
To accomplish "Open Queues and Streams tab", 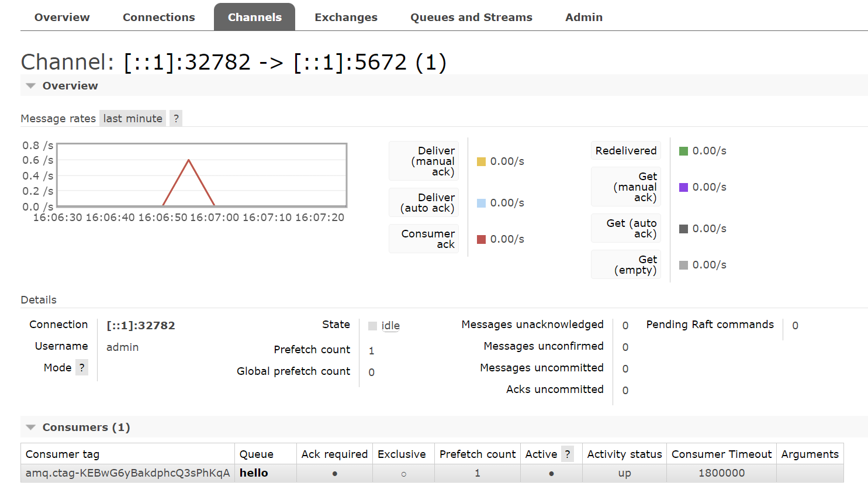I will click(471, 17).
